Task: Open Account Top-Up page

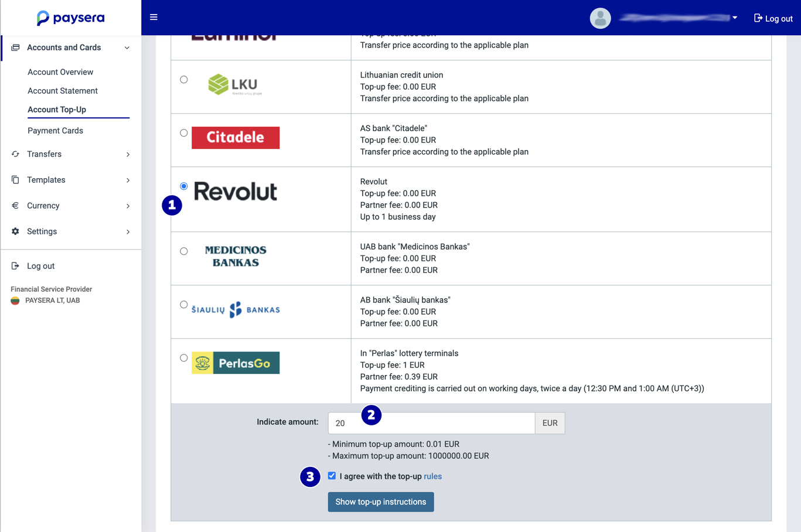Action: (57, 110)
